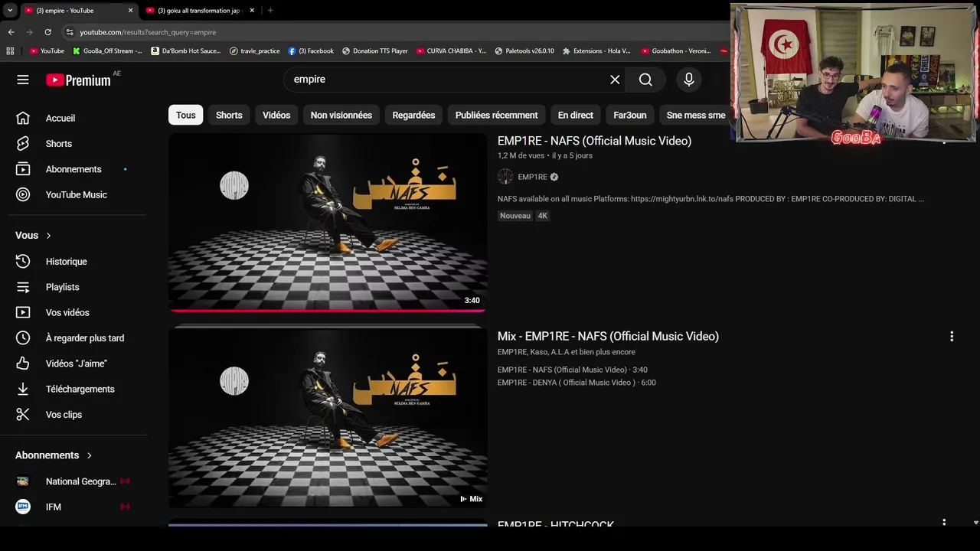Open a new browser tab
Viewport: 980px width, 551px height.
(x=270, y=11)
